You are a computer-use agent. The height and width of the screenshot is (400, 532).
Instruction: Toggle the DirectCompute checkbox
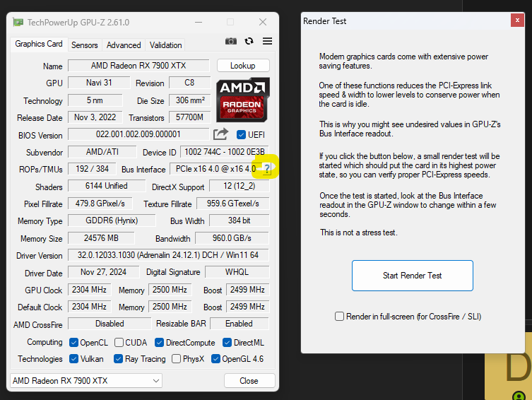coord(159,343)
